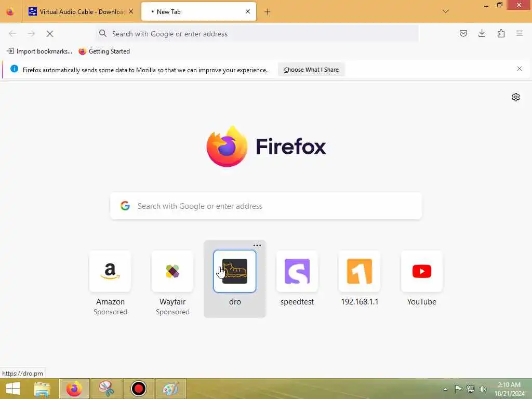Viewport: 532px width, 399px height.
Task: Focus the center Google search box
Action: coord(266,206)
